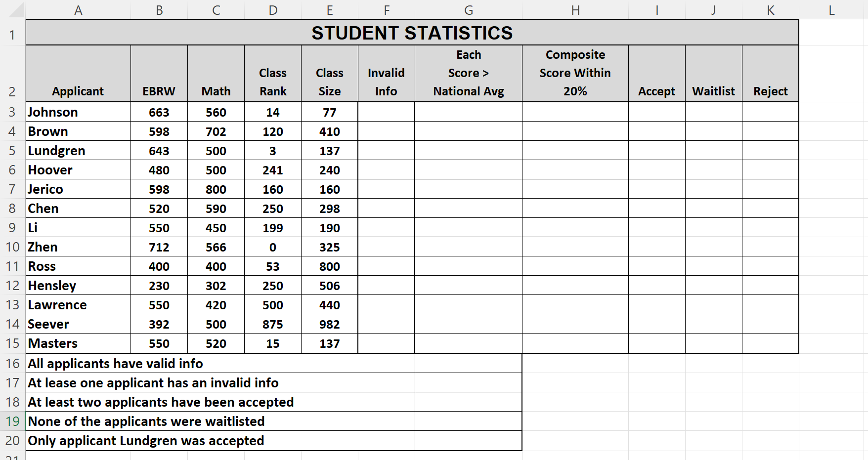Viewport: 868px width, 460px height.
Task: Click Seever's Class Size value 982
Action: click(329, 324)
